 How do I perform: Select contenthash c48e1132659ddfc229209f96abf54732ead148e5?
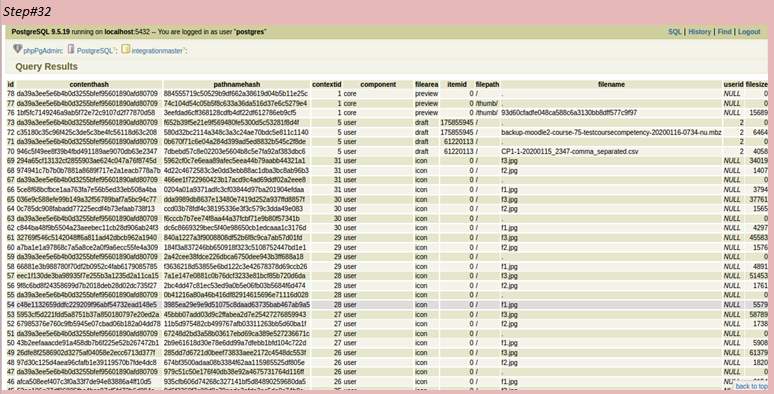(x=86, y=305)
